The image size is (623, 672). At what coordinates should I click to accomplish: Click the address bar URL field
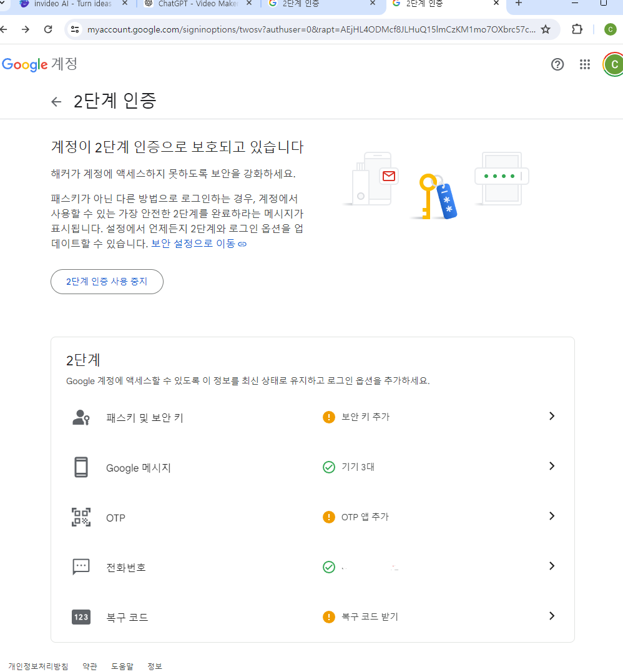tap(311, 29)
